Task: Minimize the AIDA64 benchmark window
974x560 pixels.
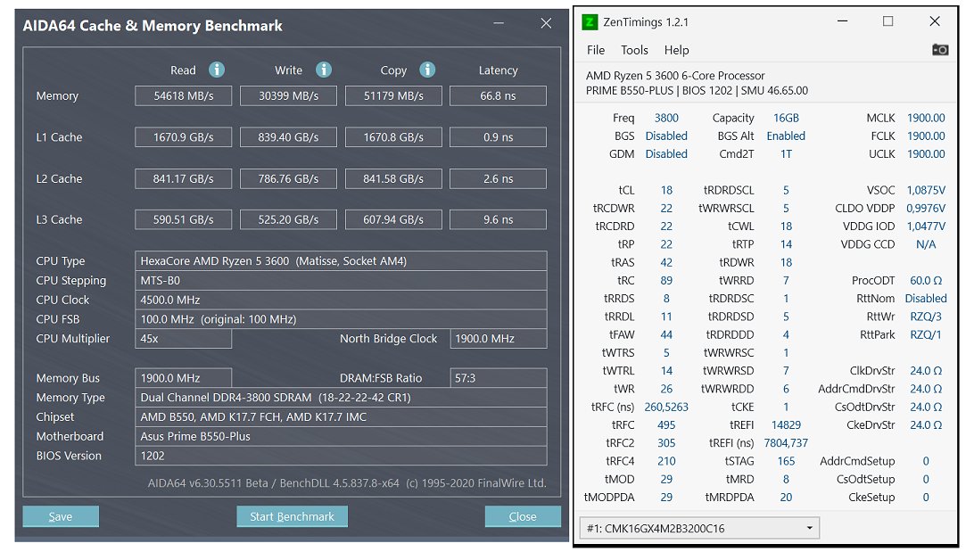Action: [499, 23]
